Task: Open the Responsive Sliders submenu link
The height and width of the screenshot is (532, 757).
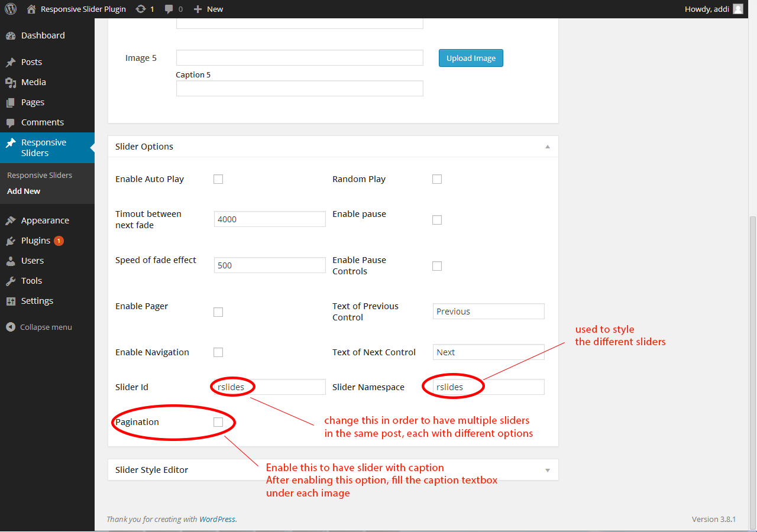Action: click(40, 175)
